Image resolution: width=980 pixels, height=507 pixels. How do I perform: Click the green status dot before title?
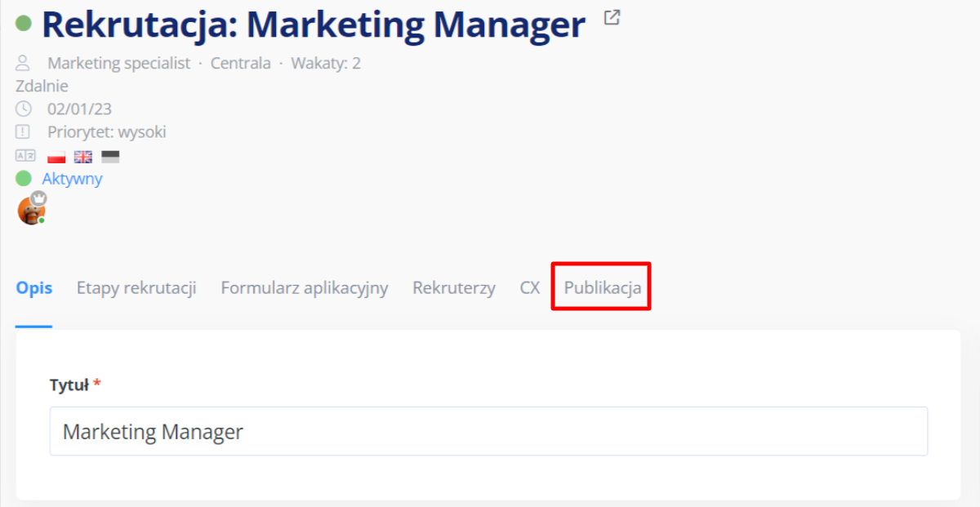[x=24, y=23]
